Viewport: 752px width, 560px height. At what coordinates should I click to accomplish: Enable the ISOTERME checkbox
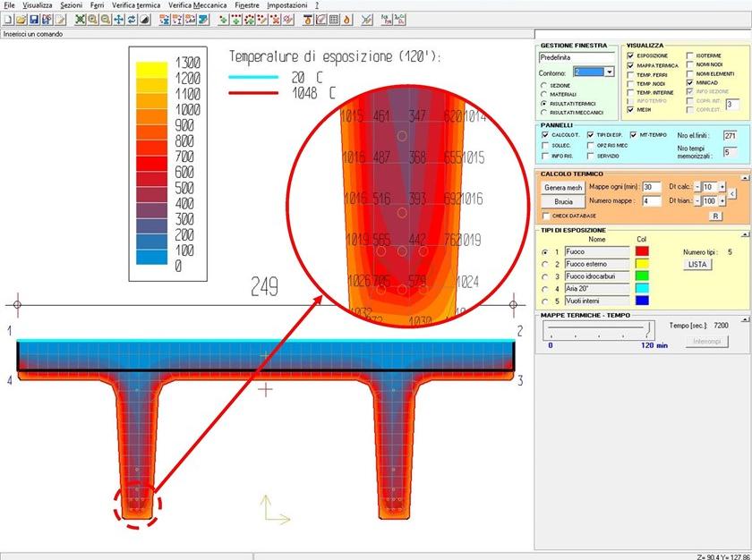coord(690,55)
